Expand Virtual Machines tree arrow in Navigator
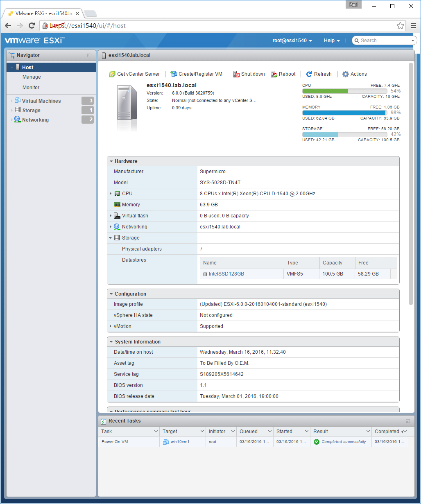Viewport: 421px width, 504px height. point(11,101)
